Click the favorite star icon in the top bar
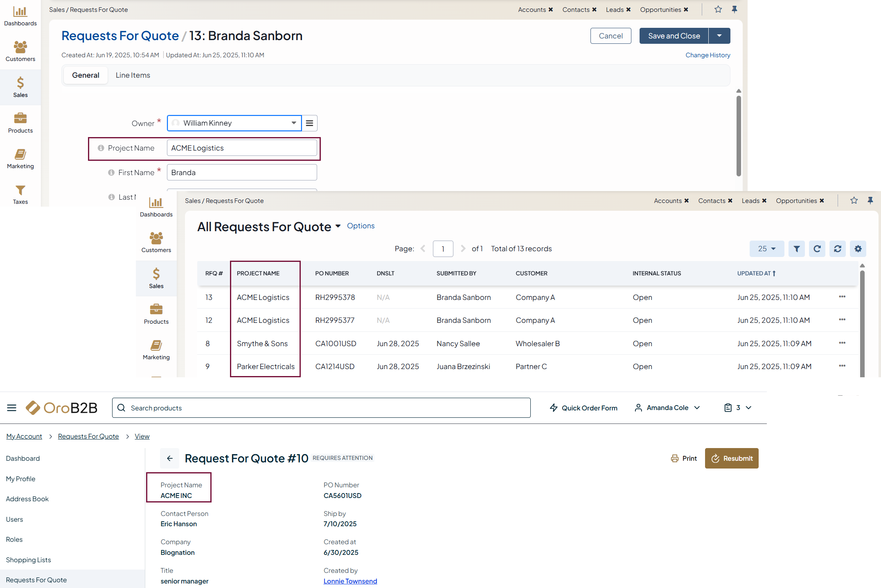 pyautogui.click(x=718, y=9)
